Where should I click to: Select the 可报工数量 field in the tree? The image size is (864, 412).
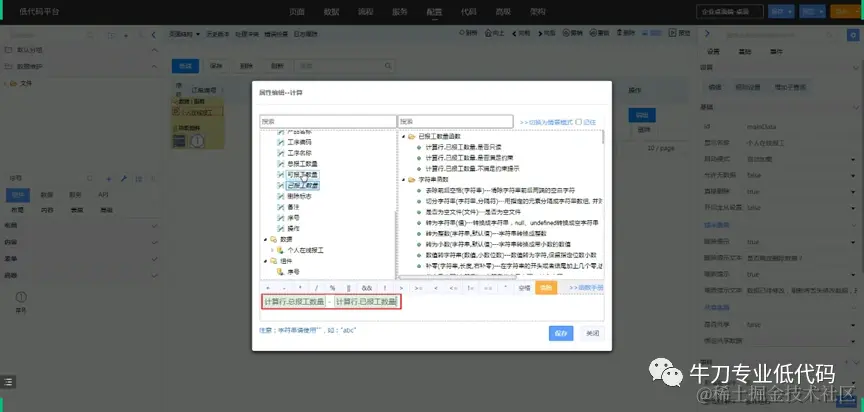[x=302, y=175]
